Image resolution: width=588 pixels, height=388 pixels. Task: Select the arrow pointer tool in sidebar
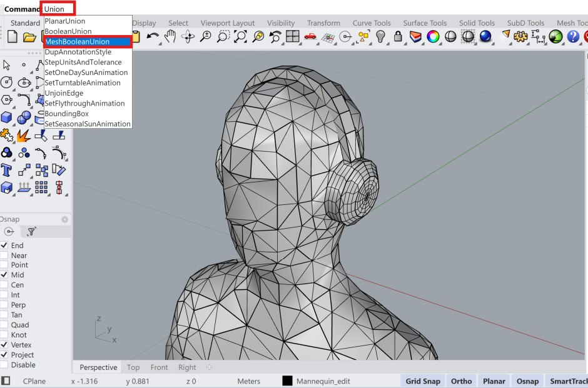6,65
